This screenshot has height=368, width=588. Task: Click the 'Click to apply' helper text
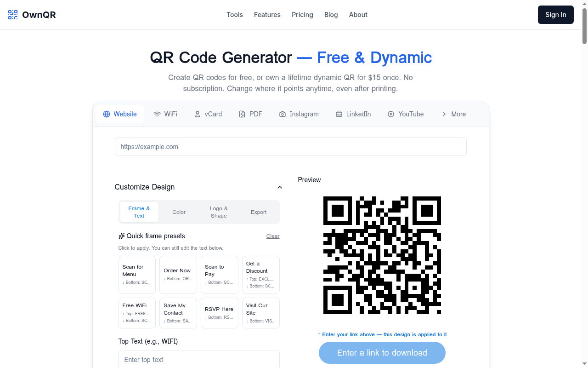tap(171, 248)
